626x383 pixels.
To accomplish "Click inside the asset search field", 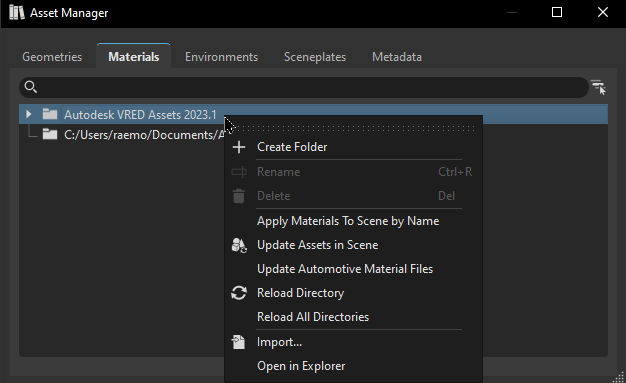I will [x=304, y=87].
